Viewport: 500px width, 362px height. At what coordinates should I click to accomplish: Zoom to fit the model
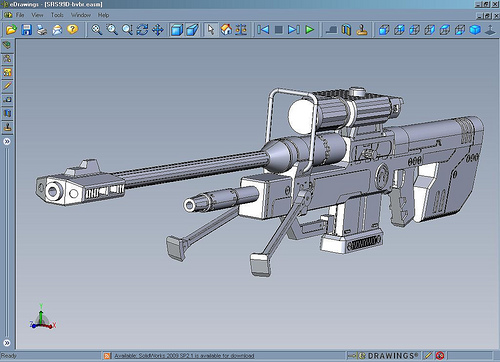point(97,30)
